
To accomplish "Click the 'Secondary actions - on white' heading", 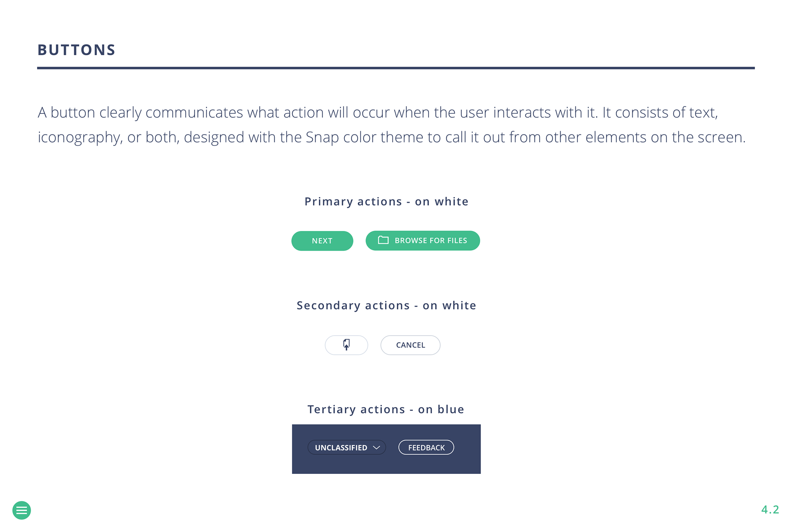I will 387,306.
